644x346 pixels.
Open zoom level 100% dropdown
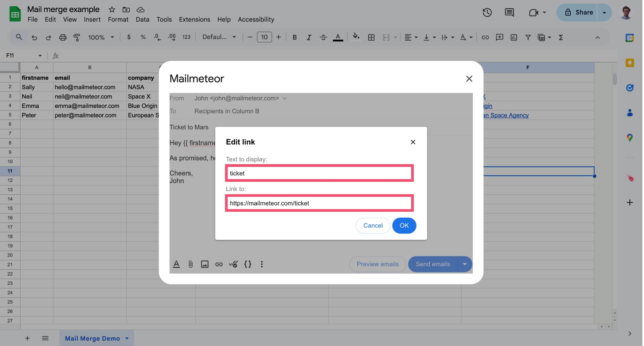pos(101,37)
